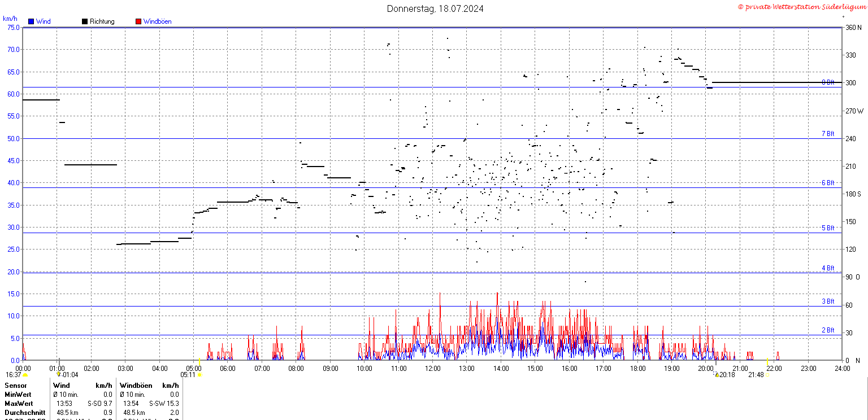The width and height of the screenshot is (868, 420).
Task: Click the Wind MaxWert 13:53 table cell
Action: (x=63, y=404)
